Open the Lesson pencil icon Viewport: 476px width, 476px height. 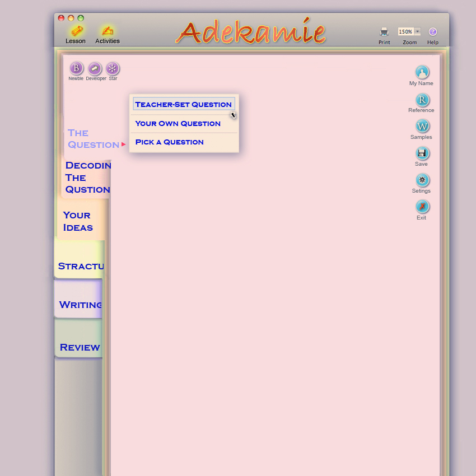coord(77,31)
